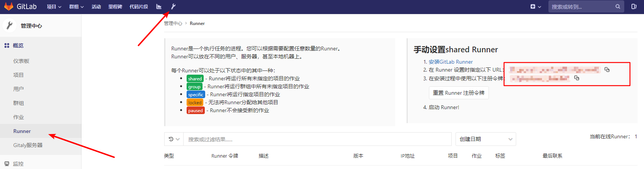This screenshot has width=644, height=169.
Task: Click the search magnifier icon
Action: tap(617, 6)
